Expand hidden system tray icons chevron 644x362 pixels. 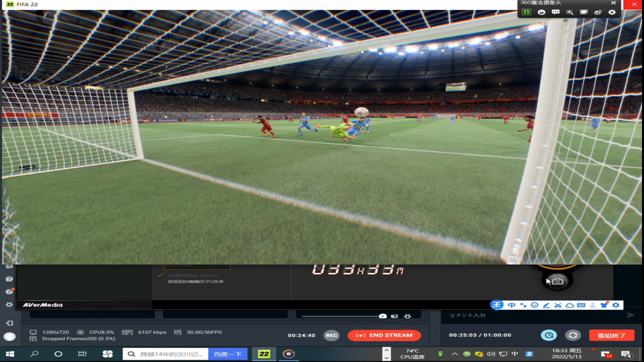tap(455, 354)
